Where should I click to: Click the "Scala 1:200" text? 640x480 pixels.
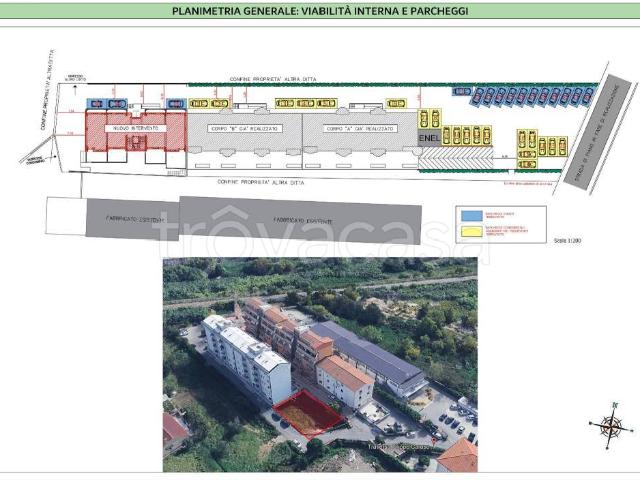coord(567,241)
